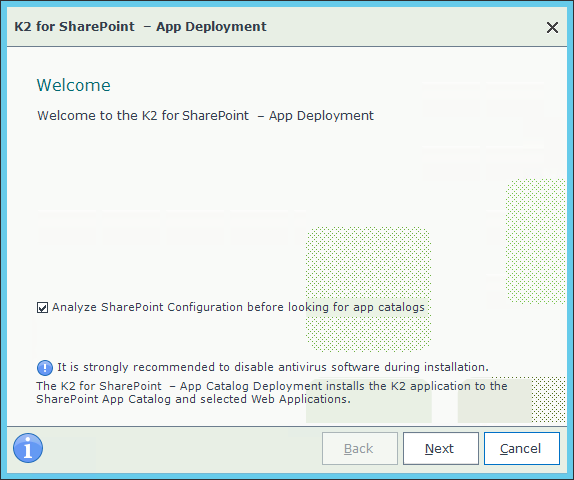Image resolution: width=574 pixels, height=480 pixels.
Task: Click the App Catalog Deployment description line
Action: 272,386
